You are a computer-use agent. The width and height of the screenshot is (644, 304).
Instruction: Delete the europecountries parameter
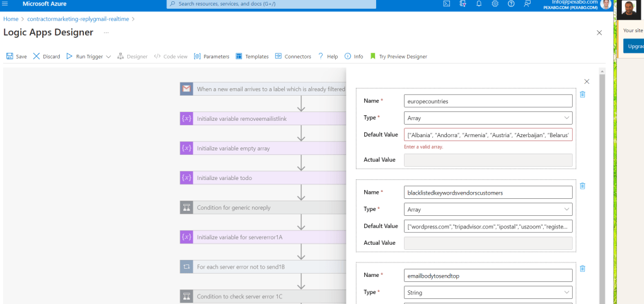(x=582, y=94)
